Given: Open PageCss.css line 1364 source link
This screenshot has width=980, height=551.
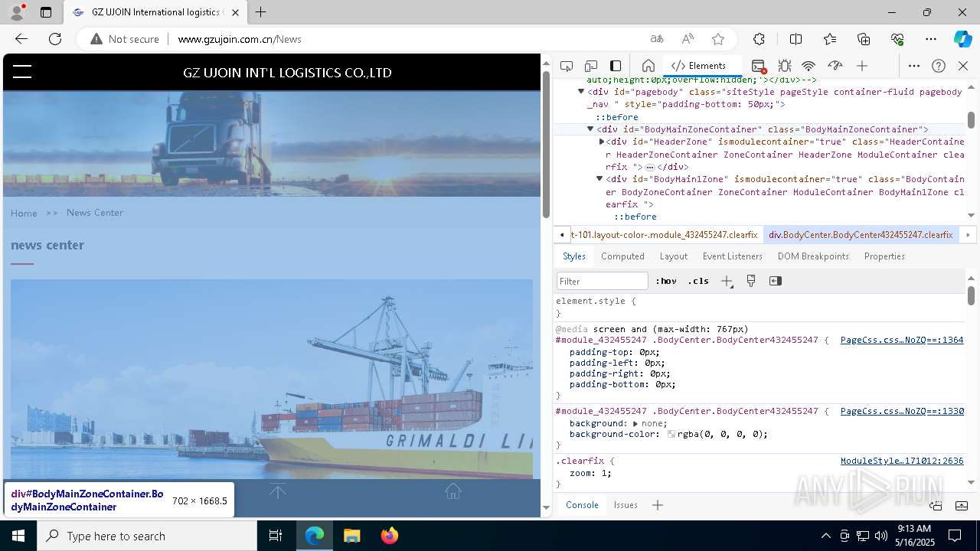Looking at the screenshot, I should pyautogui.click(x=902, y=340).
